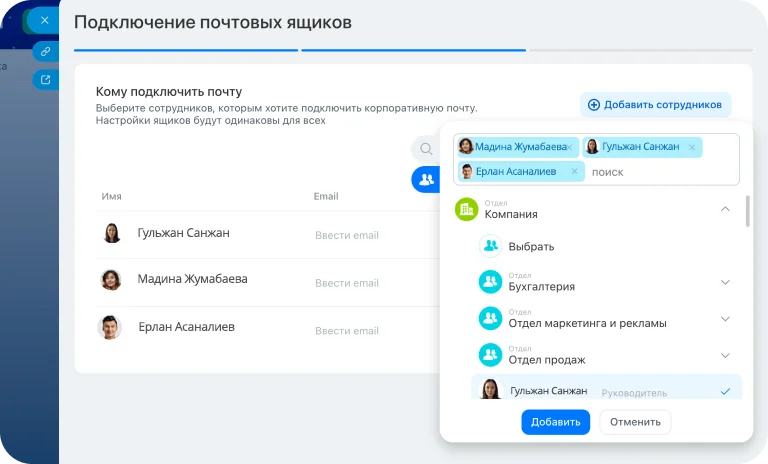The image size is (768, 464).
Task: Click the dropdown list scrollbar
Action: (747, 211)
